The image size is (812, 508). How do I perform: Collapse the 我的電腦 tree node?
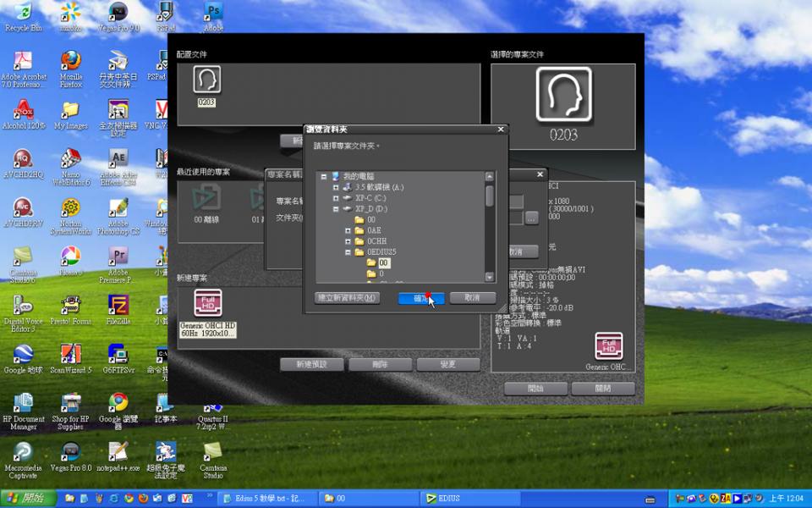324,176
